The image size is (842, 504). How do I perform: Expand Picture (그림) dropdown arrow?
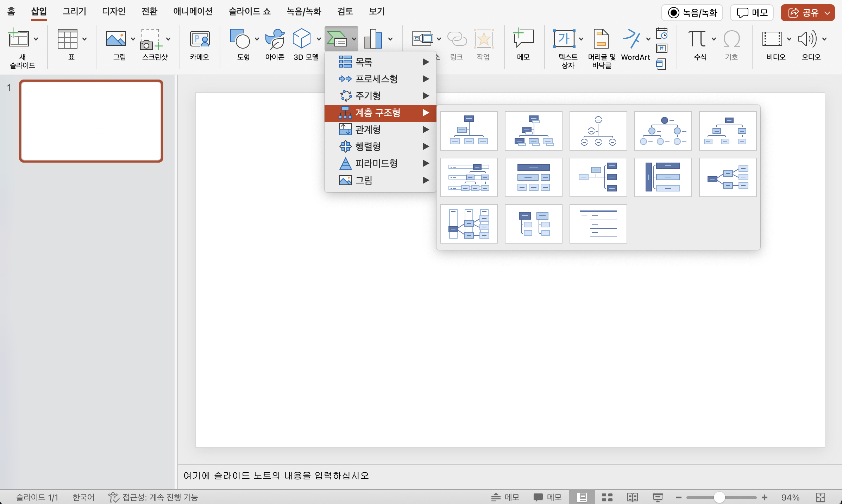point(133,39)
